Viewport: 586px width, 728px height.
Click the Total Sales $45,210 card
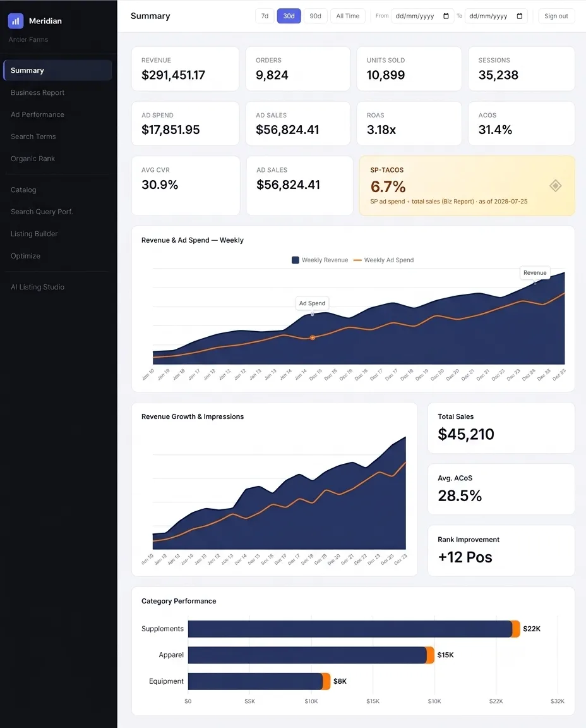[x=501, y=428]
